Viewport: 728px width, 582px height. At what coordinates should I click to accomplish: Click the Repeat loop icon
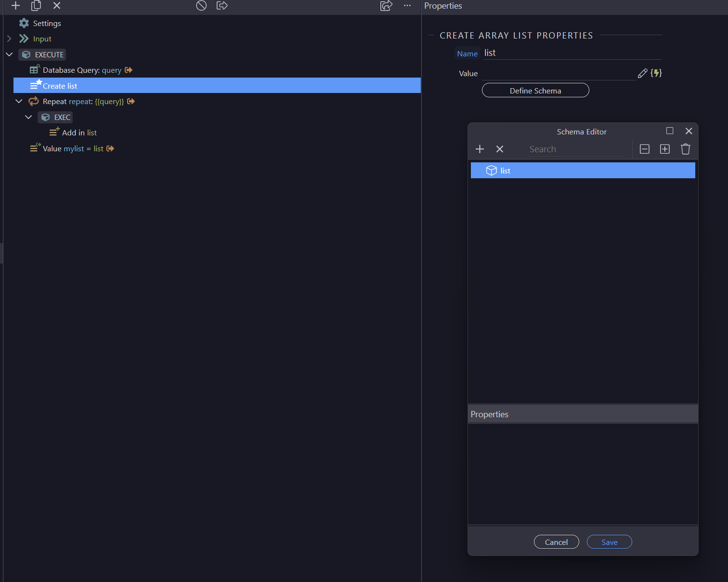34,101
